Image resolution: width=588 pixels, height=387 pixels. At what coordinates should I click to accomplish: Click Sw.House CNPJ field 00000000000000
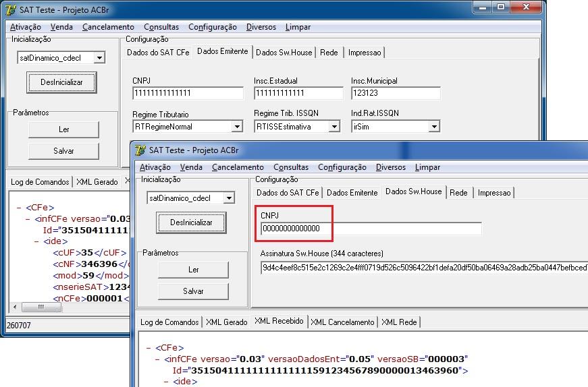pos(371,229)
